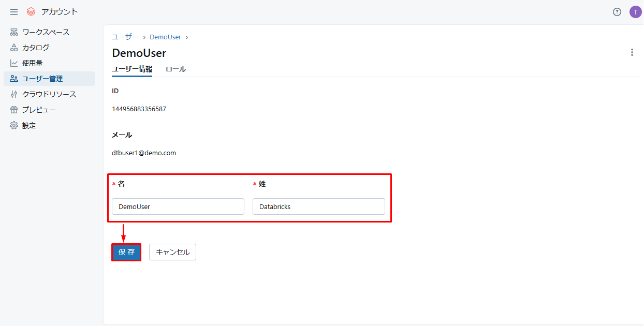
Task: Click the Databricks logo icon
Action: pyautogui.click(x=31, y=12)
